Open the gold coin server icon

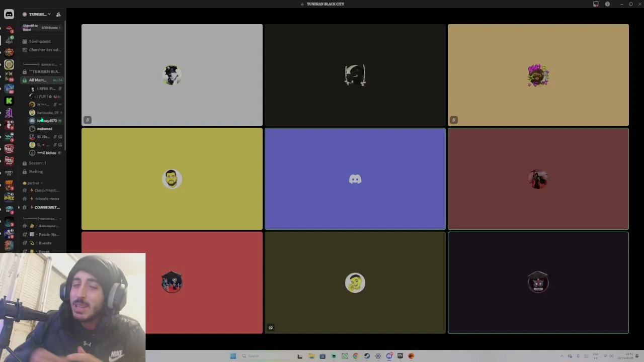[x=9, y=64]
